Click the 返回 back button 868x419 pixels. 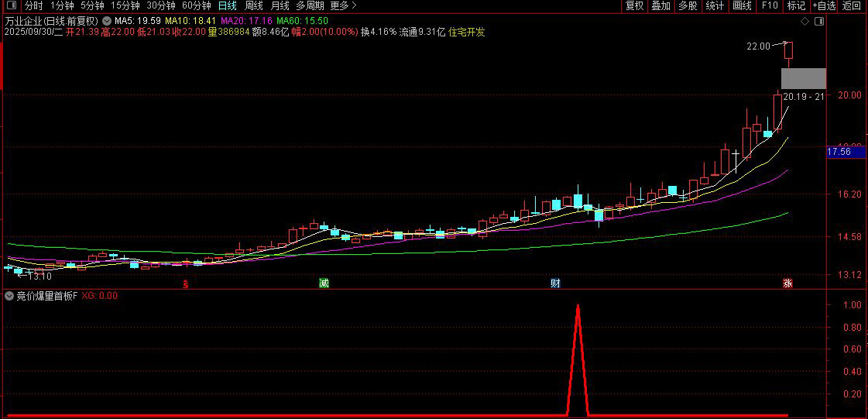point(853,6)
